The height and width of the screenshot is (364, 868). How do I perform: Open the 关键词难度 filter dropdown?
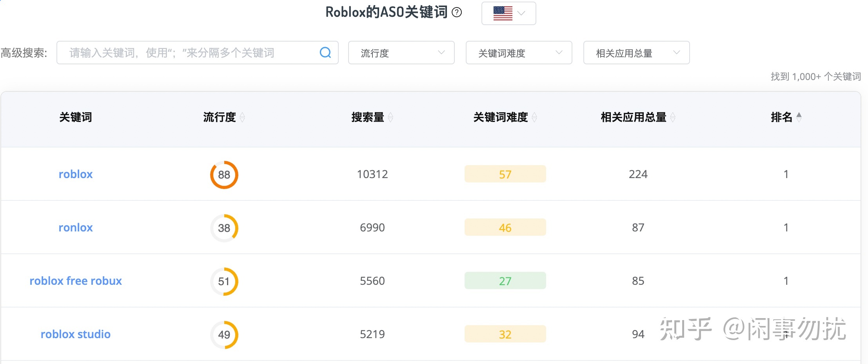519,53
